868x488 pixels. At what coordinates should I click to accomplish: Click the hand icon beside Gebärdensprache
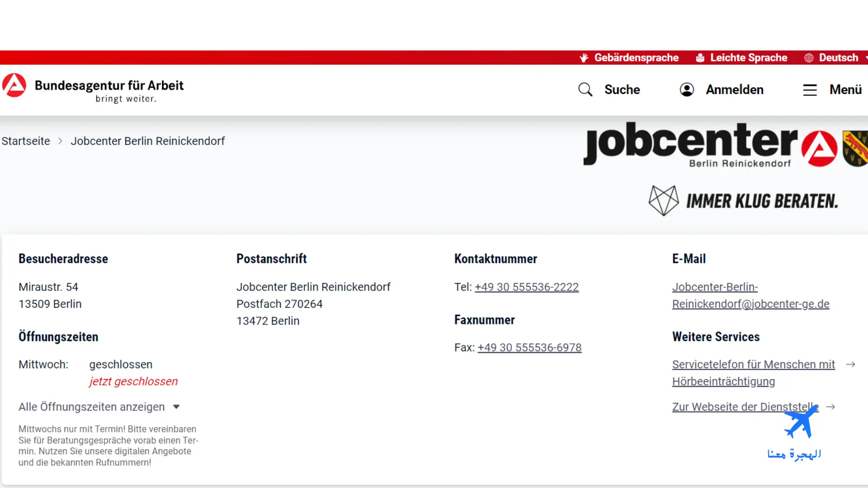tap(584, 58)
